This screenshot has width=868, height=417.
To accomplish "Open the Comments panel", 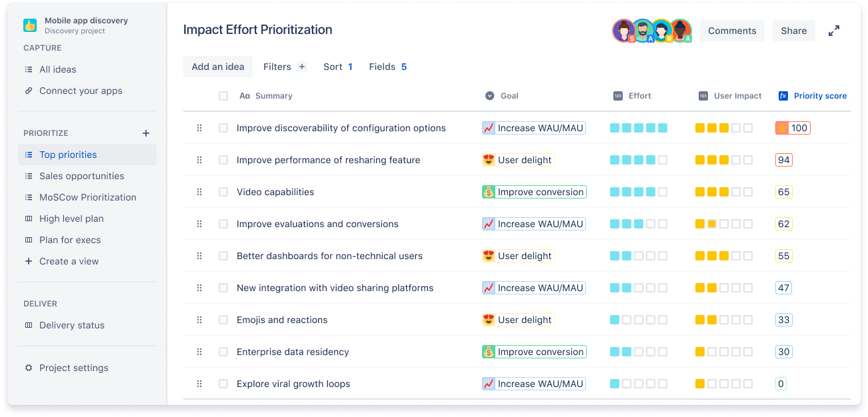I will pos(731,30).
